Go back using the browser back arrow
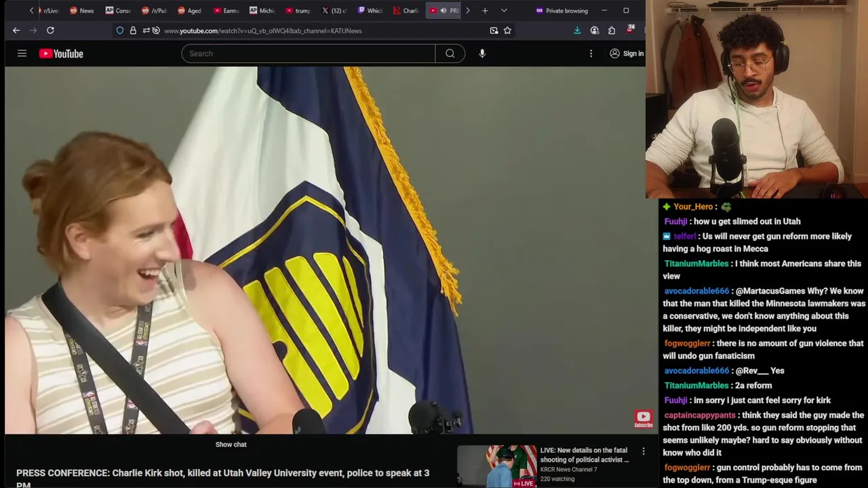 tap(16, 30)
